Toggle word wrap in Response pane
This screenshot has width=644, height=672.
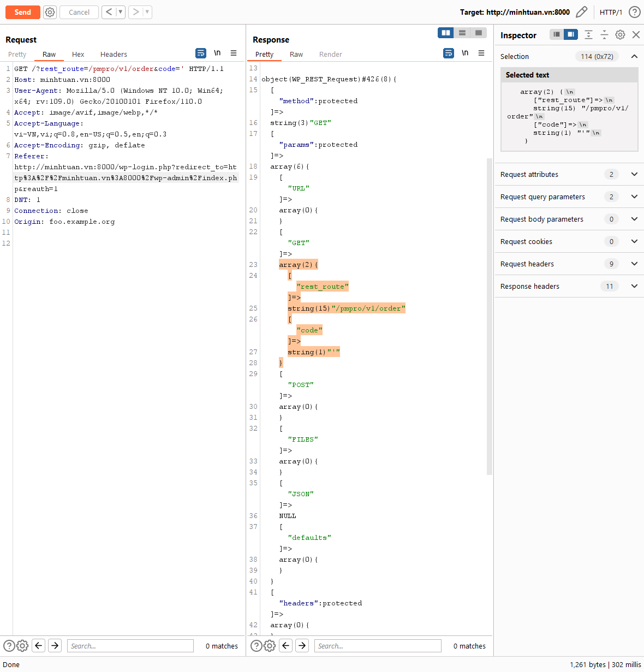tap(449, 53)
